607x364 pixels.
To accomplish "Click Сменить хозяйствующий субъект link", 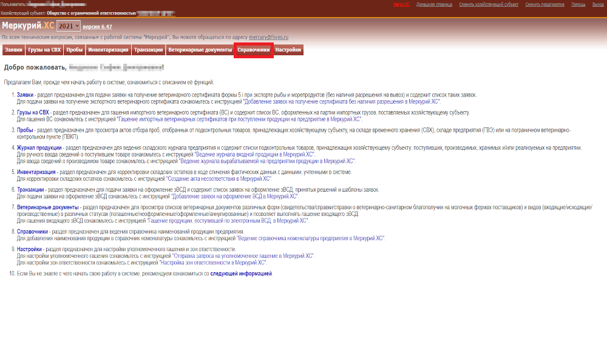I will click(x=489, y=4).
